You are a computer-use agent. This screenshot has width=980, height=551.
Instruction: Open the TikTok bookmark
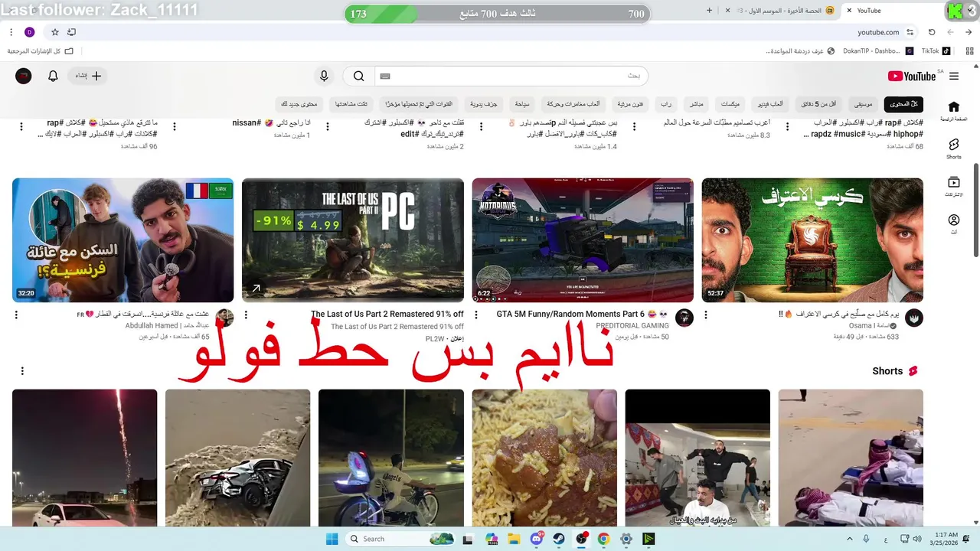coord(936,51)
